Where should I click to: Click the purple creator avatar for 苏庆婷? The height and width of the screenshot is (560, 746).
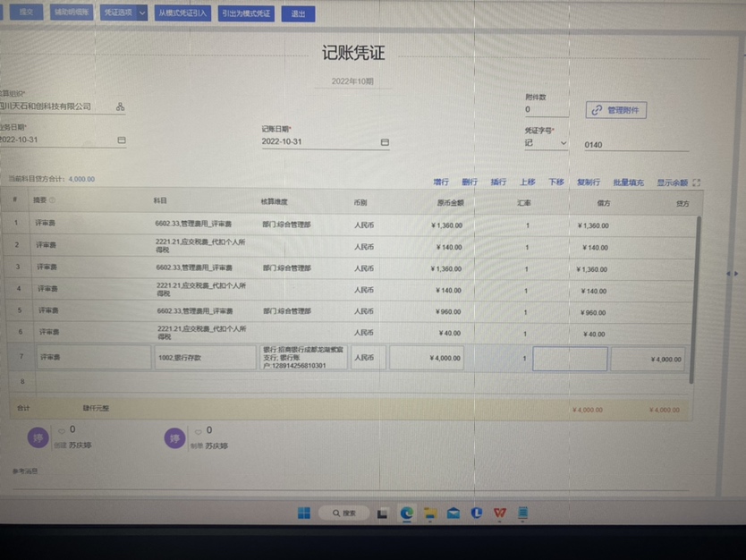click(x=38, y=437)
